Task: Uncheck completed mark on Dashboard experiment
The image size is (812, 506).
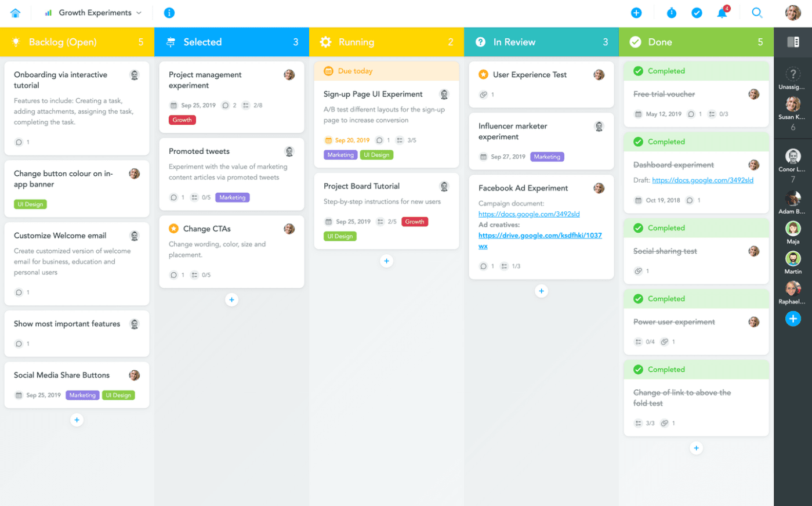Action: (638, 142)
